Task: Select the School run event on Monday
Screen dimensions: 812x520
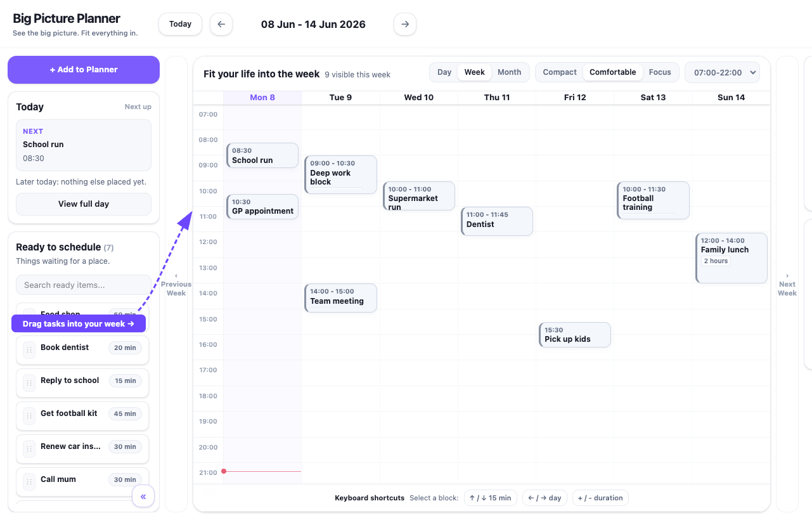Action: point(262,155)
